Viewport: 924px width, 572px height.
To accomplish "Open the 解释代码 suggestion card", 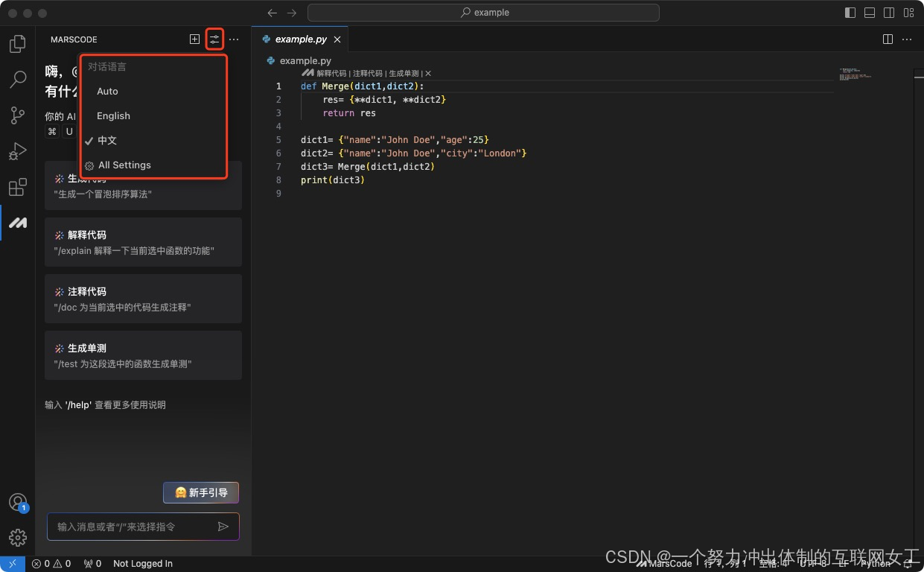I will 143,242.
